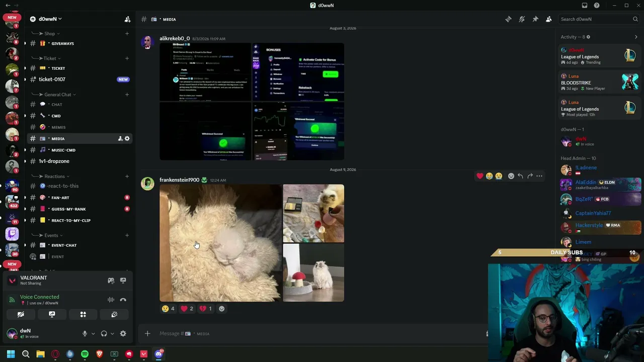The height and width of the screenshot is (362, 644).
Task: Open cat with scale photo thumbnail
Action: click(313, 213)
